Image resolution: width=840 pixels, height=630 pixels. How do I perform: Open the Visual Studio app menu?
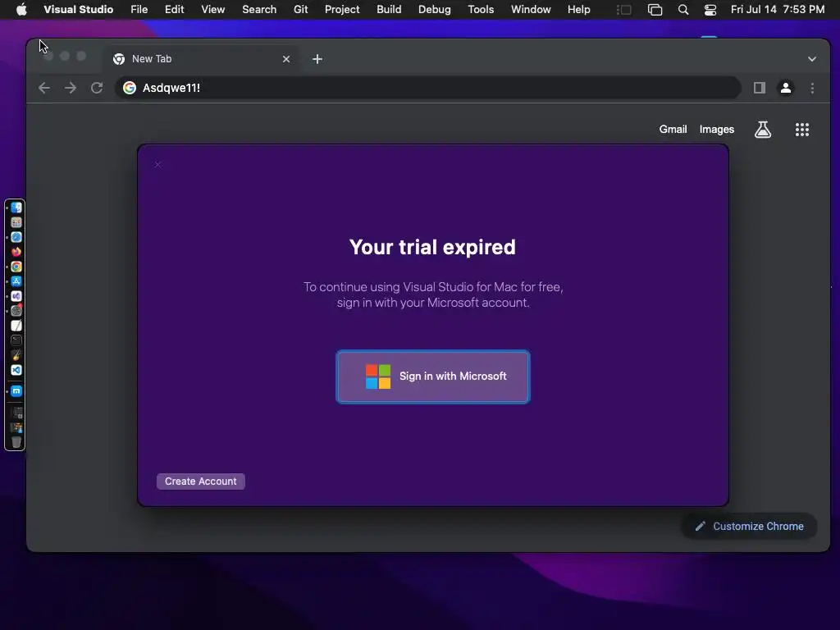(x=78, y=10)
